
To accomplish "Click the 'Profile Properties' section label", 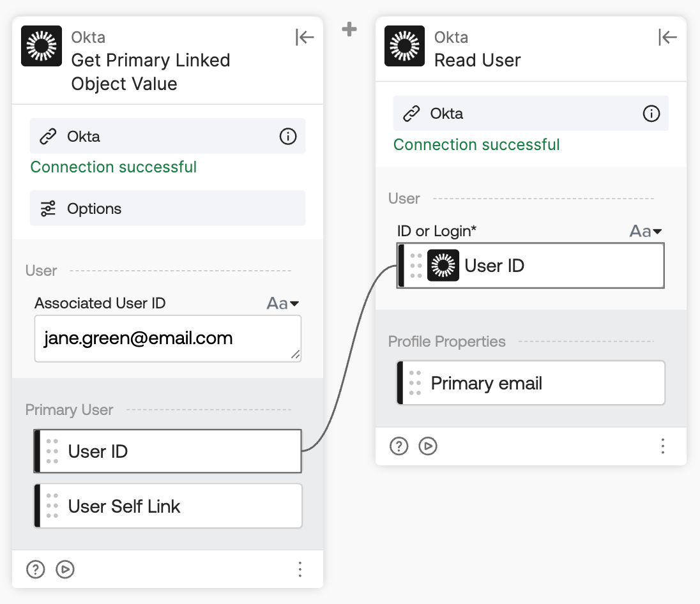I will (446, 342).
